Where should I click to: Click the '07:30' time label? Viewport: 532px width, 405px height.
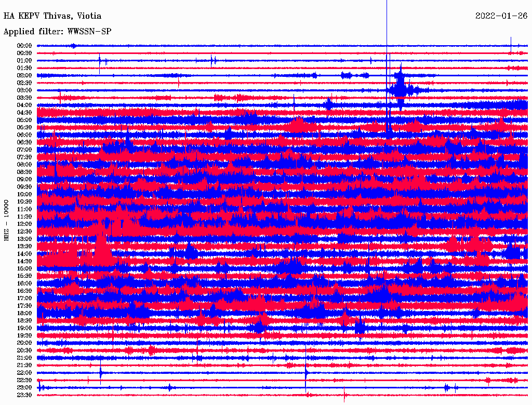24,157
